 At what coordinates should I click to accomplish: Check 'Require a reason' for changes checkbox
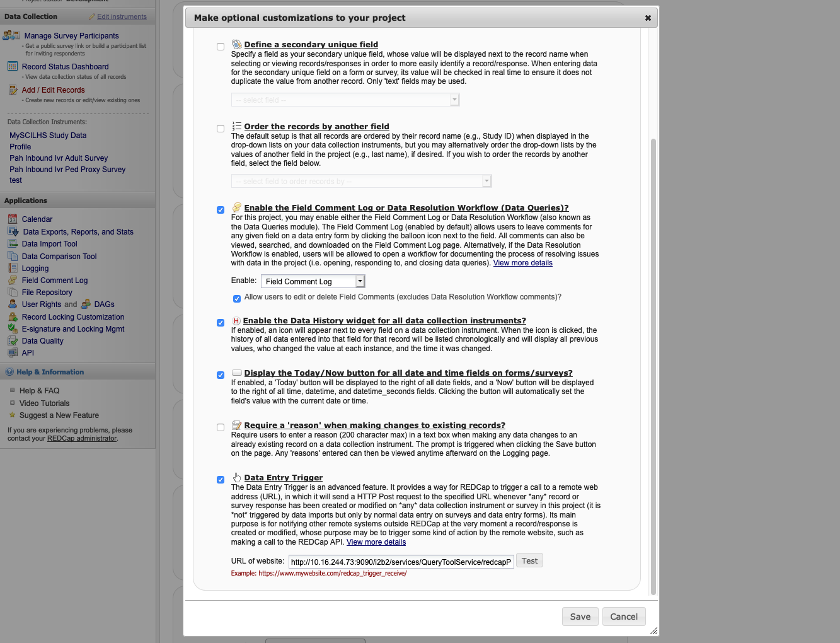point(221,427)
